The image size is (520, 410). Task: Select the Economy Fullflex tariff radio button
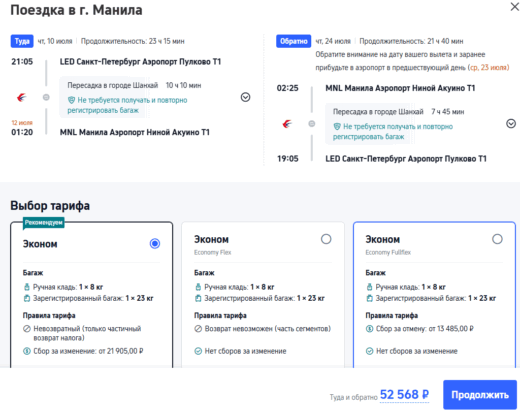497,239
